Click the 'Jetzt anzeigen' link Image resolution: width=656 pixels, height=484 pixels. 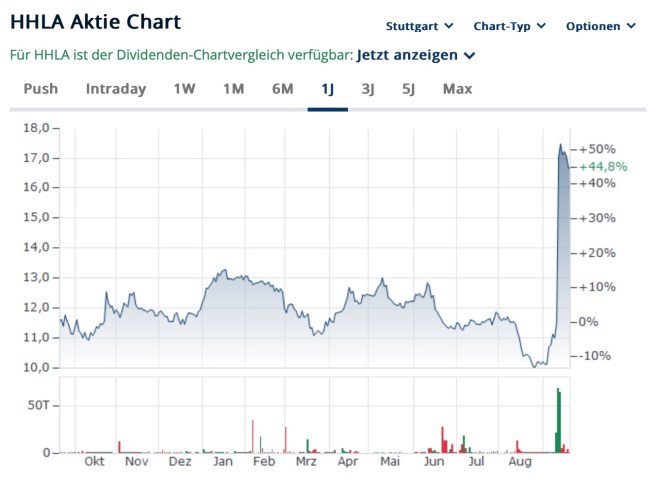point(408,54)
